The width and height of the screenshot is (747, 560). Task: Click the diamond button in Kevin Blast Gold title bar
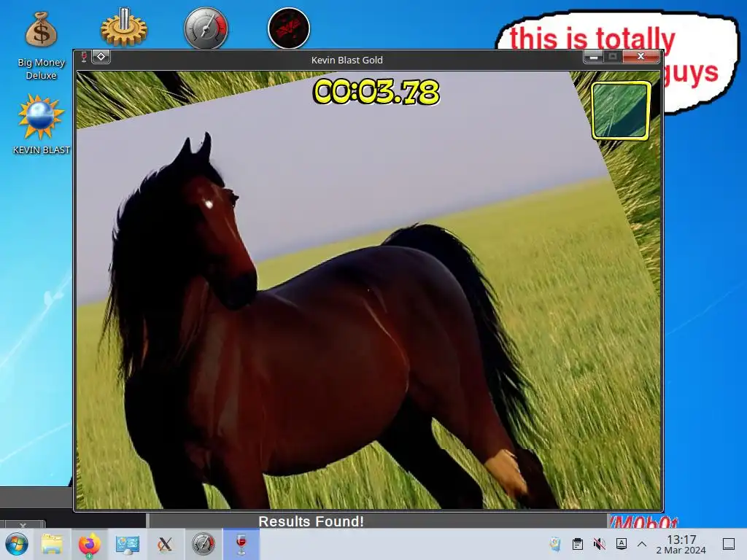coord(101,57)
